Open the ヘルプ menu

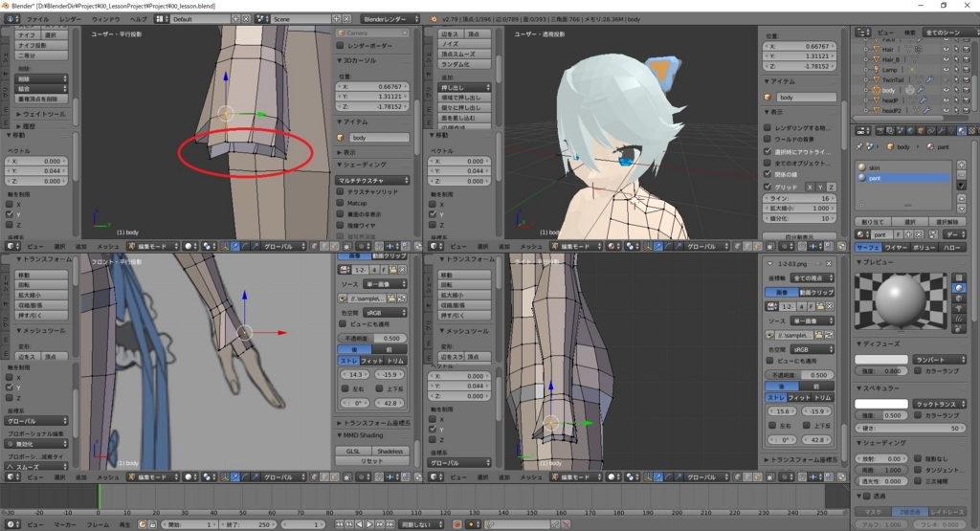pos(138,19)
